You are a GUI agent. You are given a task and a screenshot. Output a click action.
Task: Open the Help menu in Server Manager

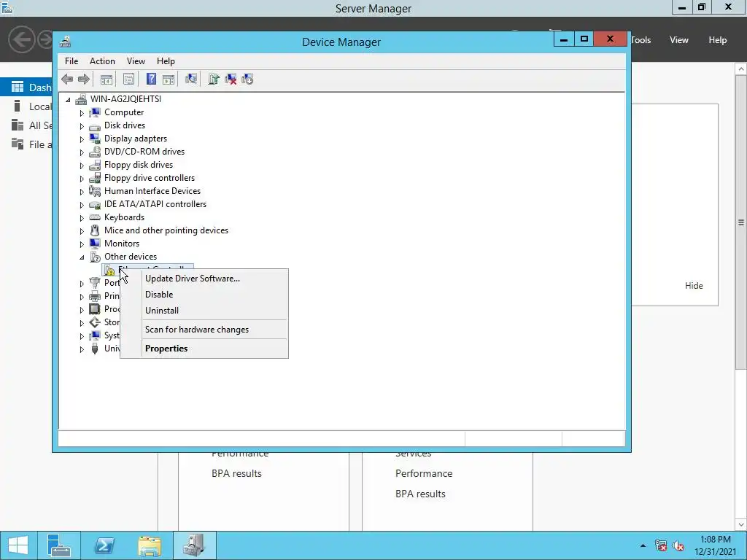coord(718,40)
